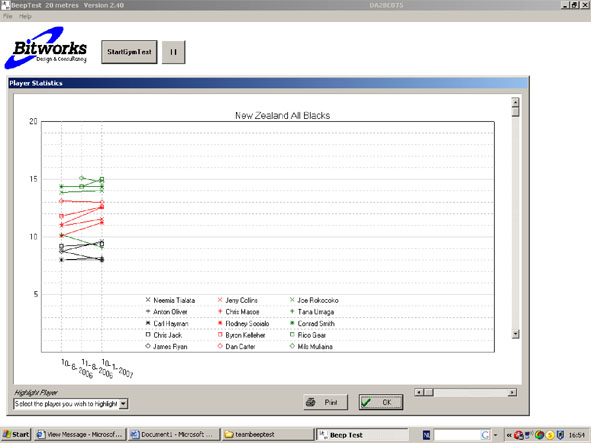The width and height of the screenshot is (591, 443).
Task: Click the StartGymTest button
Action: pos(129,52)
